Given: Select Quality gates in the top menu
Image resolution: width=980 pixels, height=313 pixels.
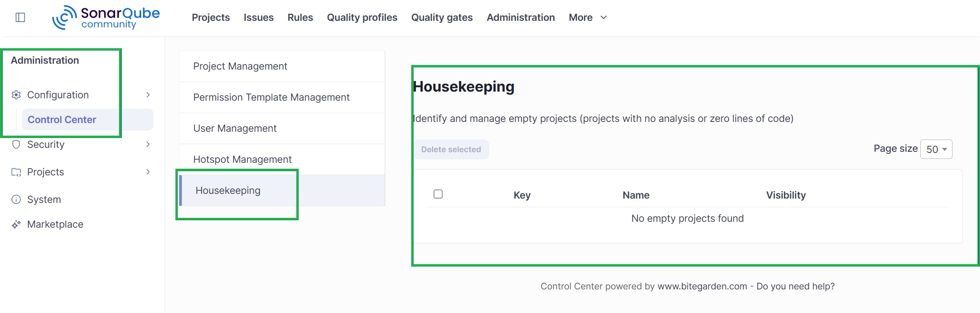Looking at the screenshot, I should pos(441,17).
